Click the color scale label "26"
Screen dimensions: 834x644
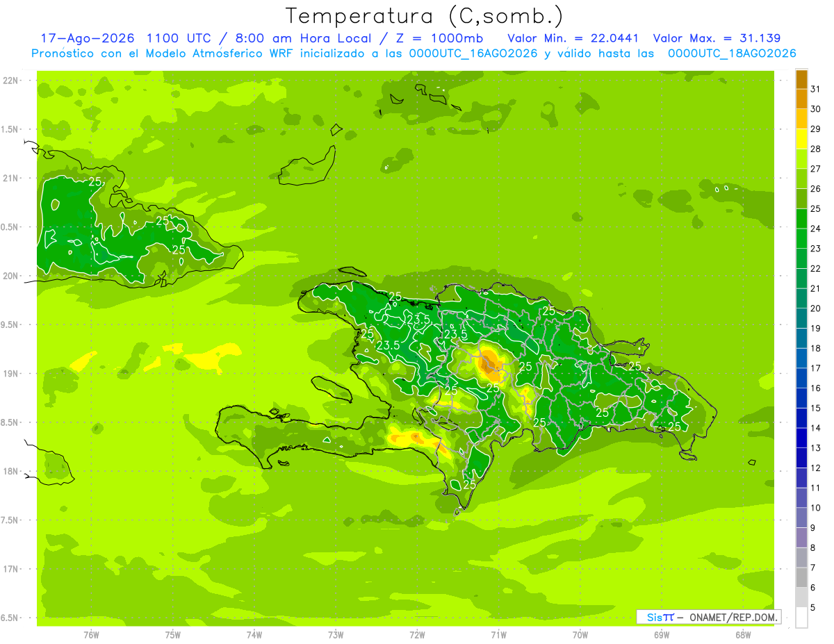click(x=815, y=188)
